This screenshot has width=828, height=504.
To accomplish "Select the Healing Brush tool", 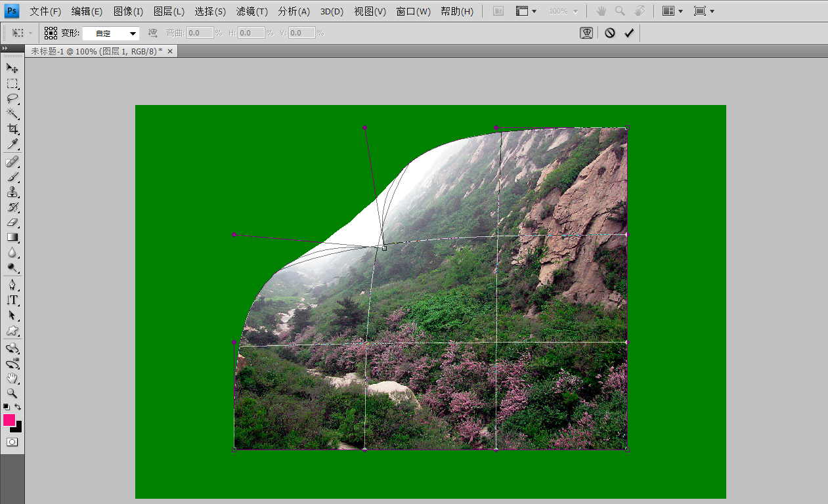I will (12, 161).
